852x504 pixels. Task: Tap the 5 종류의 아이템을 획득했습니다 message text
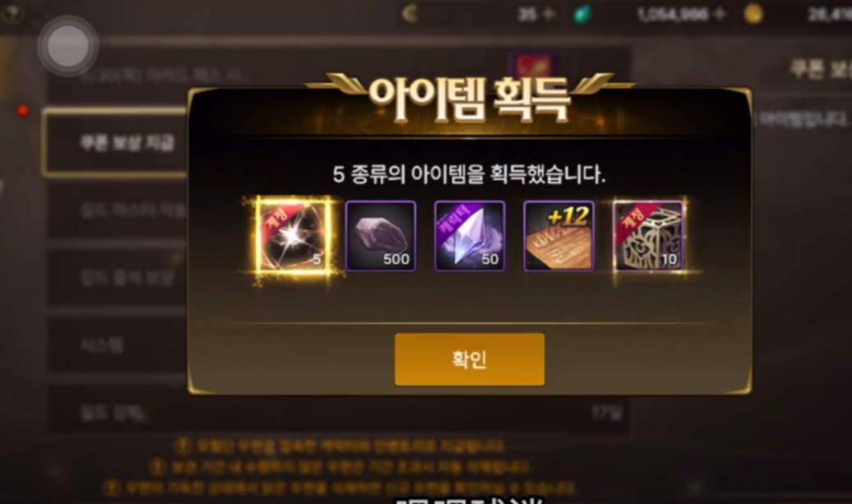click(470, 174)
